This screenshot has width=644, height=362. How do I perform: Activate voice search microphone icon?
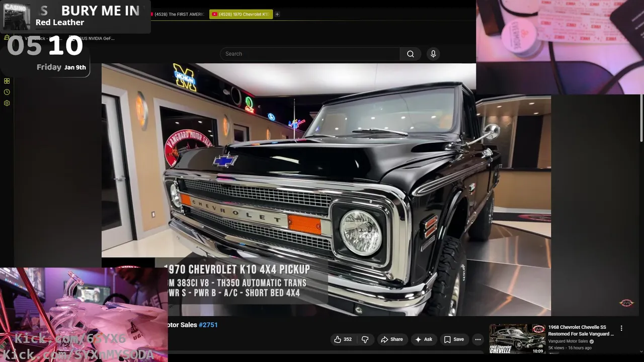click(x=433, y=54)
